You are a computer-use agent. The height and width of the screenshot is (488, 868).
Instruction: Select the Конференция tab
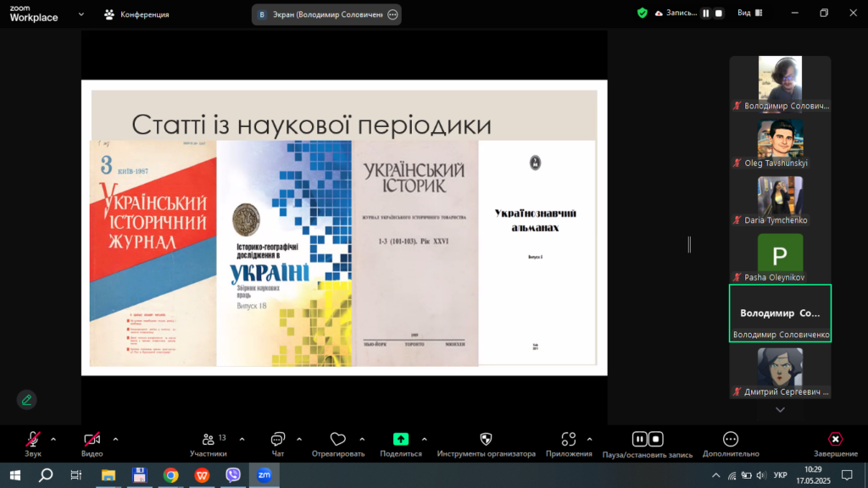(x=136, y=14)
